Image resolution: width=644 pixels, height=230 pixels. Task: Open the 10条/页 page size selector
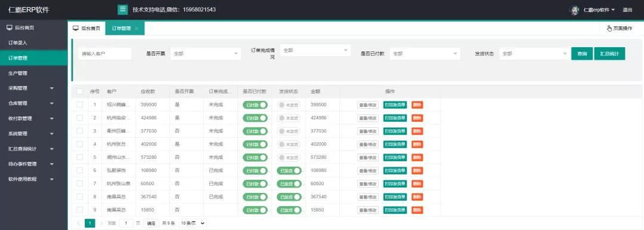pos(193,223)
